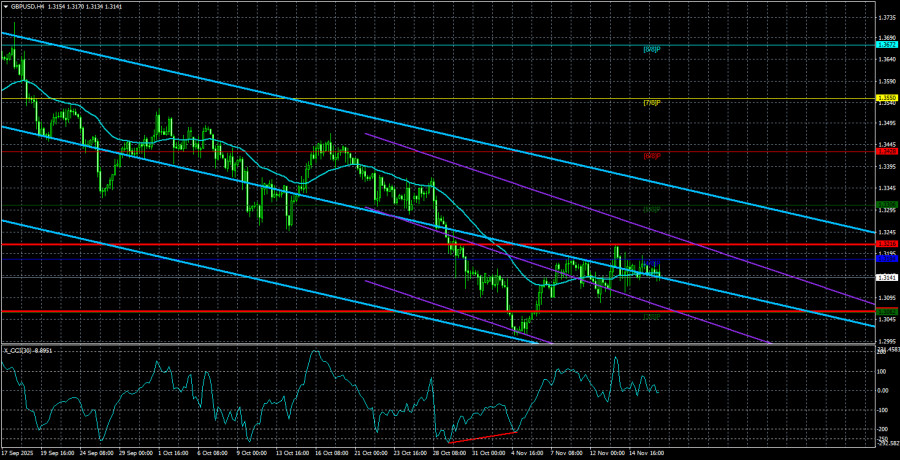This screenshot has width=900, height=460.
Task: Click the yellow [7/8]P level label
Action: tap(651, 103)
